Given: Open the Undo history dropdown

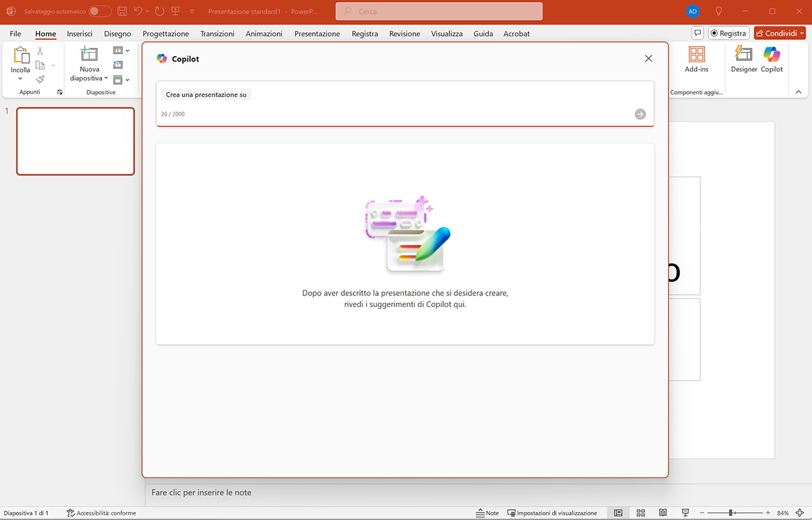Looking at the screenshot, I should pos(148,11).
